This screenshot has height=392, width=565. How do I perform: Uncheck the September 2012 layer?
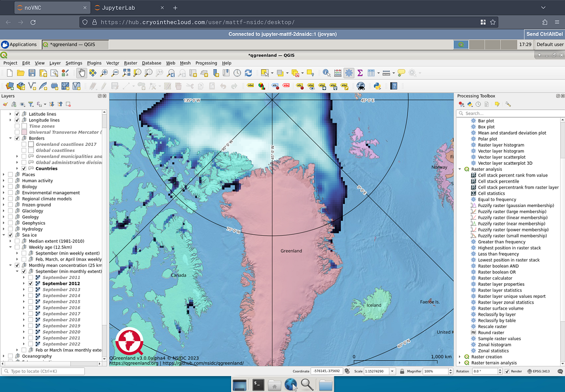click(30, 284)
